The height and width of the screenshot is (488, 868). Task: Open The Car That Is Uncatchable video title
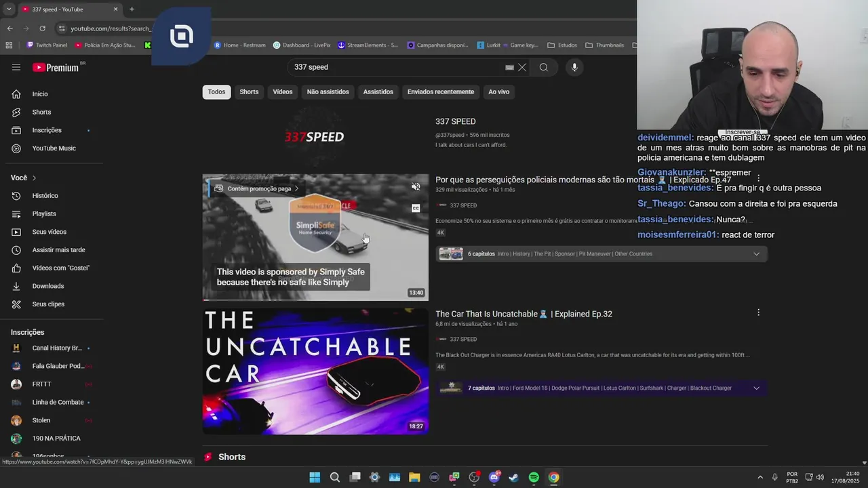pos(524,314)
